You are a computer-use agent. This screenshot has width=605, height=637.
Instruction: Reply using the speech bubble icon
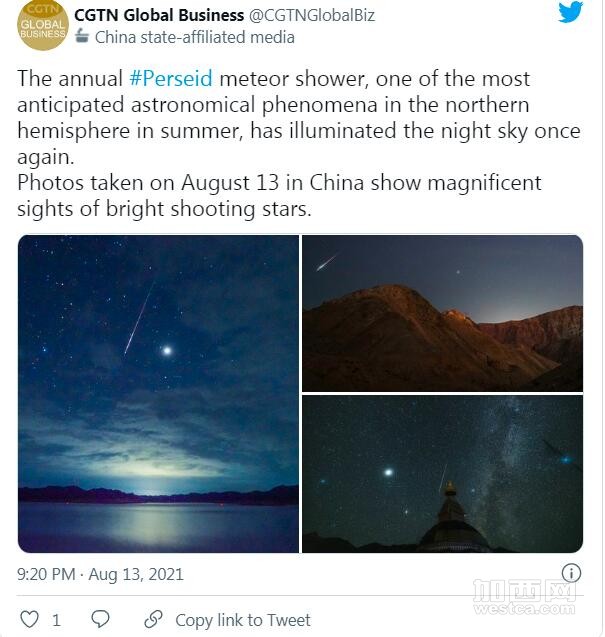pos(100,619)
